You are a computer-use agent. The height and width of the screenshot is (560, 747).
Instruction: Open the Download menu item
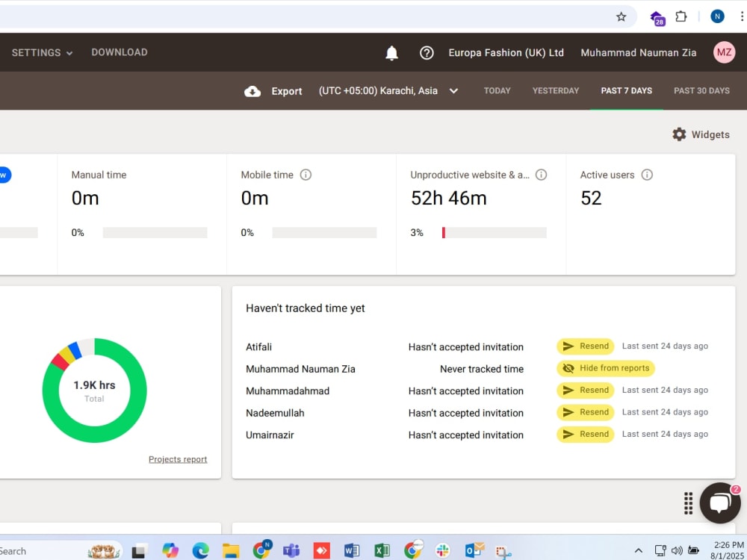tap(120, 52)
